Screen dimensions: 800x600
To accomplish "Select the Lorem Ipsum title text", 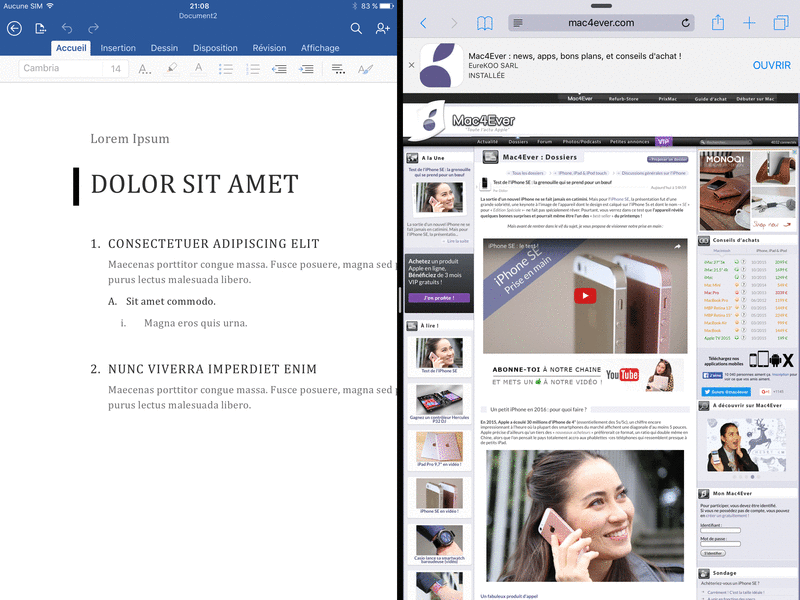I will click(130, 139).
